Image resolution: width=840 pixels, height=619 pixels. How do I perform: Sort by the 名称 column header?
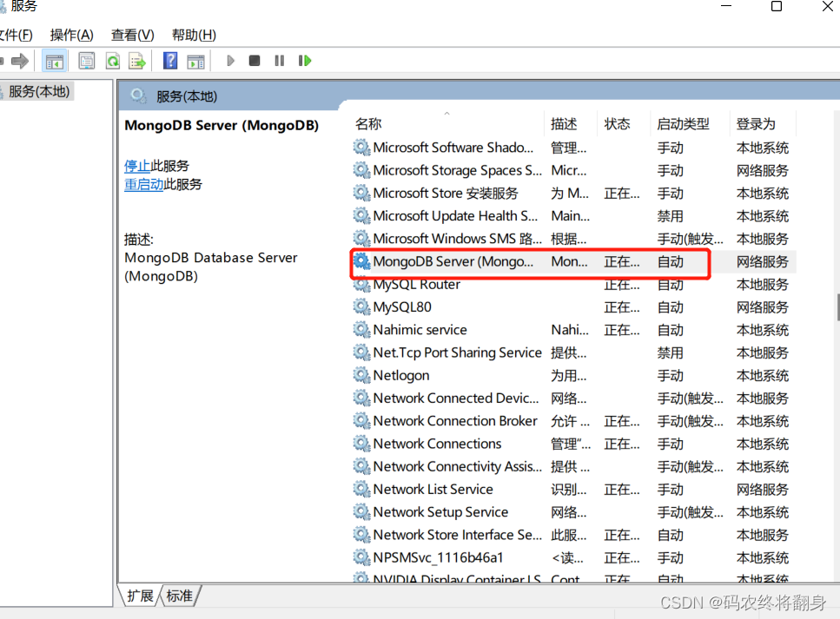tap(447, 124)
